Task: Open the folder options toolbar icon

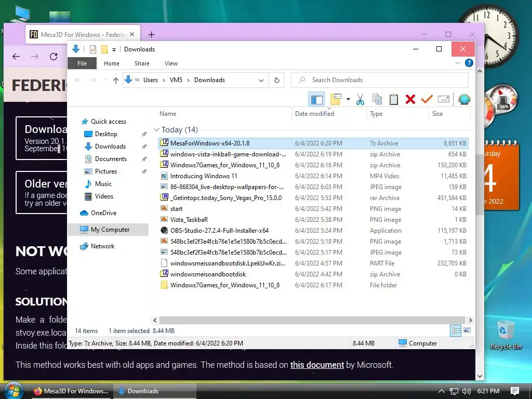Action: 336,99
